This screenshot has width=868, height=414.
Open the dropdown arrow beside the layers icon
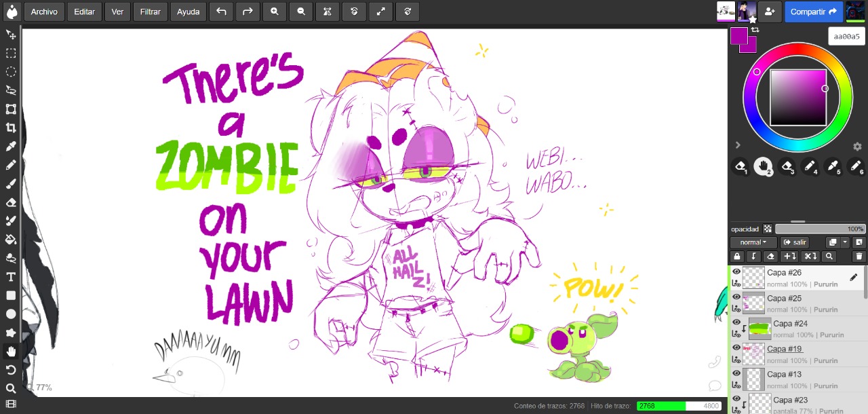[x=845, y=242]
